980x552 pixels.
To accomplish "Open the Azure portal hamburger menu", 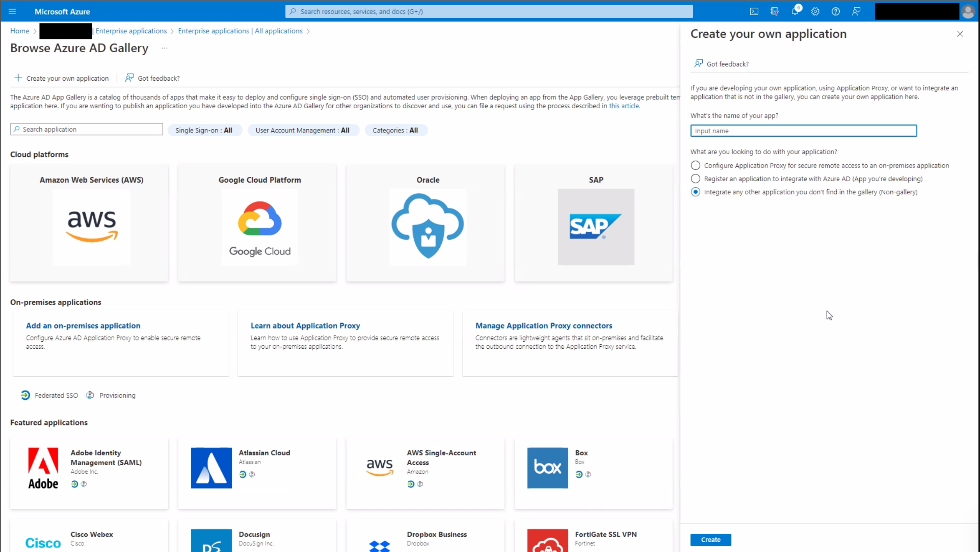I will [12, 11].
